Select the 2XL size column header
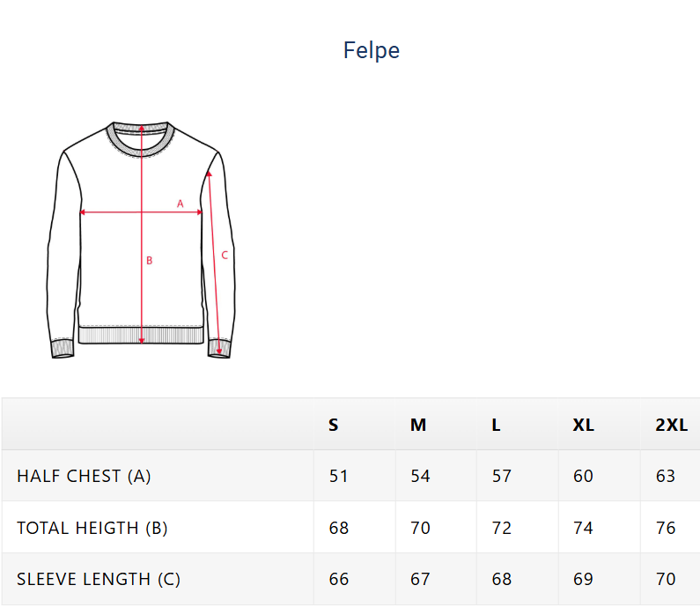The image size is (700, 615). tap(671, 425)
